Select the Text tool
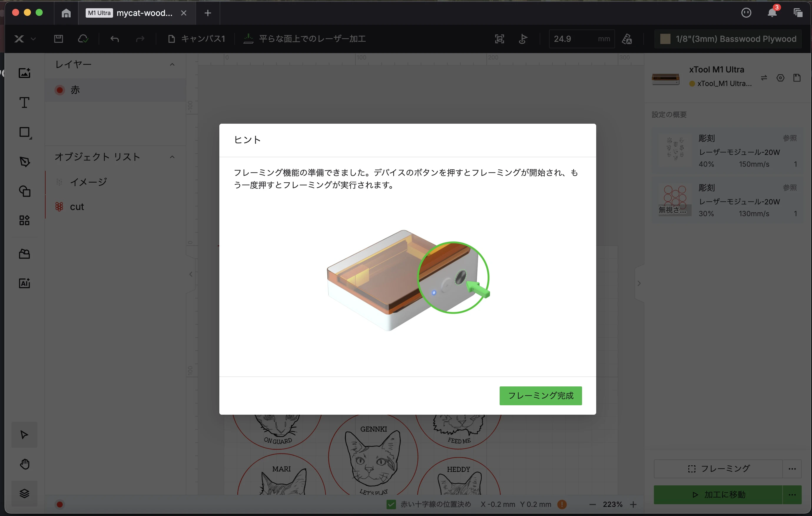The height and width of the screenshot is (516, 812). (24, 102)
